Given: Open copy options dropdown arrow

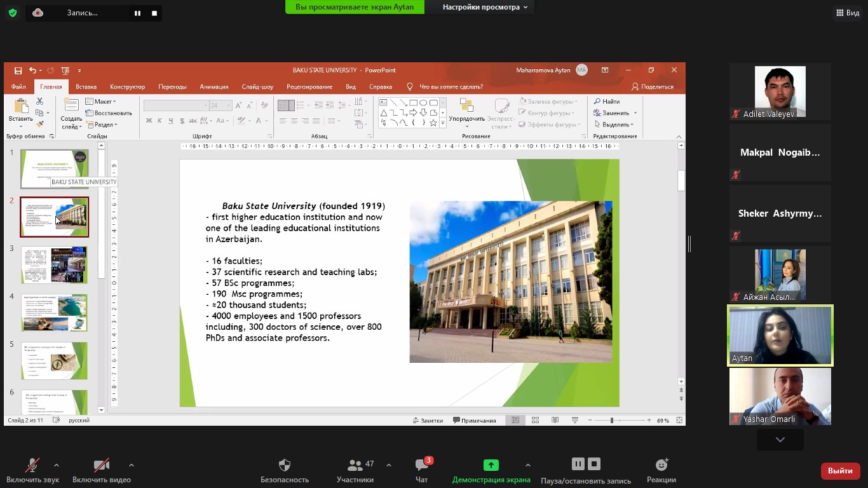Looking at the screenshot, I should pos(48,113).
